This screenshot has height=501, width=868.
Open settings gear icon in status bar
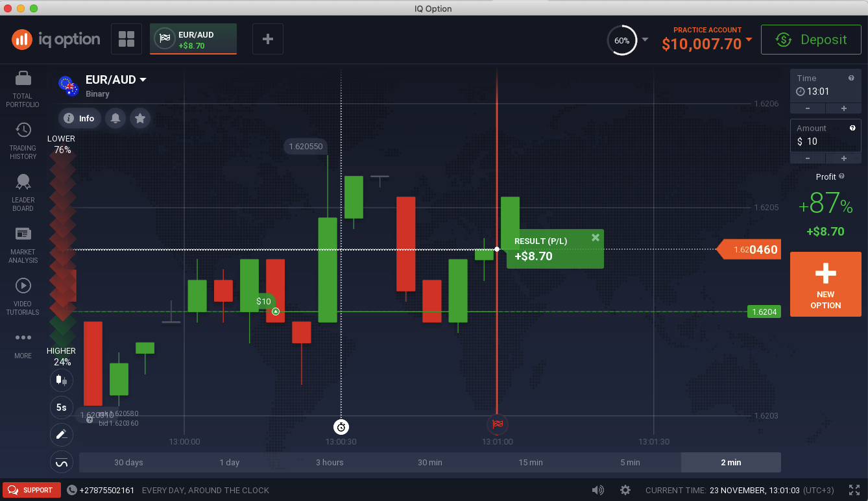pos(625,490)
